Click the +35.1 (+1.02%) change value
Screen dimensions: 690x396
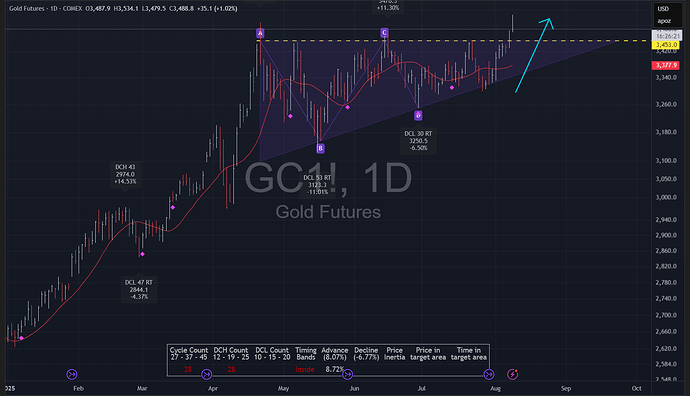[217, 8]
